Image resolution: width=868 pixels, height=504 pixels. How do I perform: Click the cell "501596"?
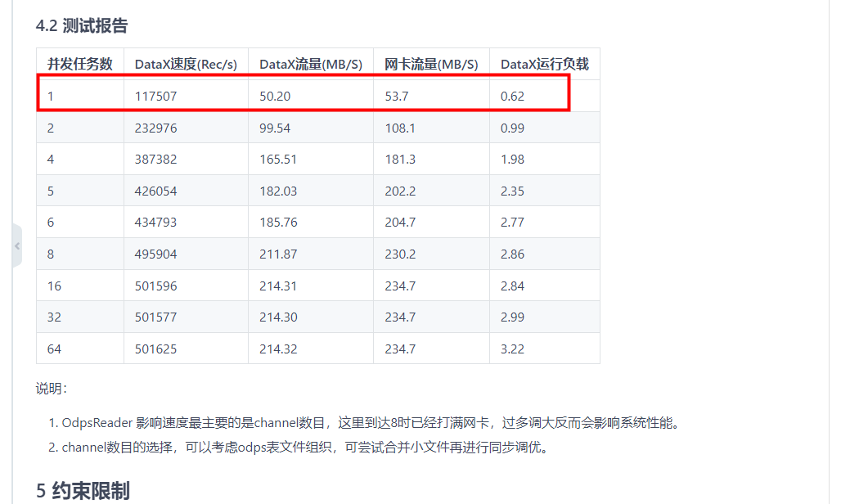pos(186,286)
